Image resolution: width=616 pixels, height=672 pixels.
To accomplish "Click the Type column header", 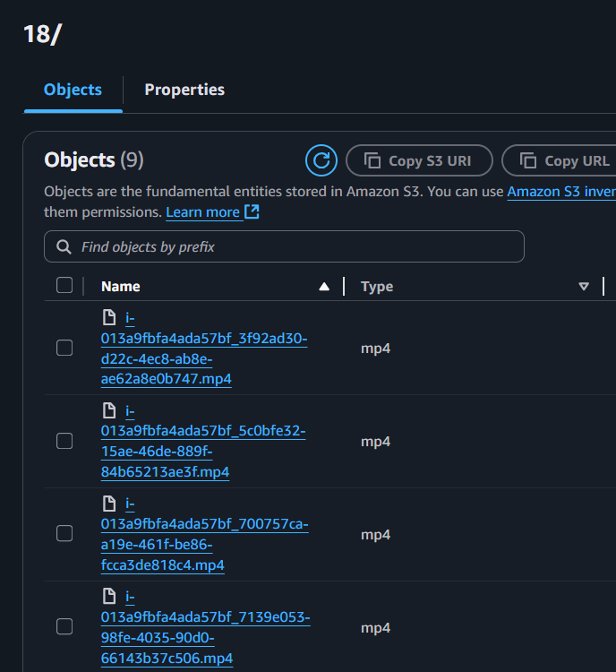I will click(x=377, y=287).
